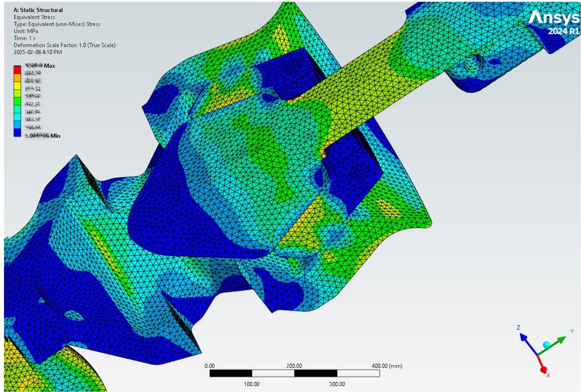Click the 'A: Static Structural' title text
The width and height of the screenshot is (581, 392).
(x=38, y=10)
